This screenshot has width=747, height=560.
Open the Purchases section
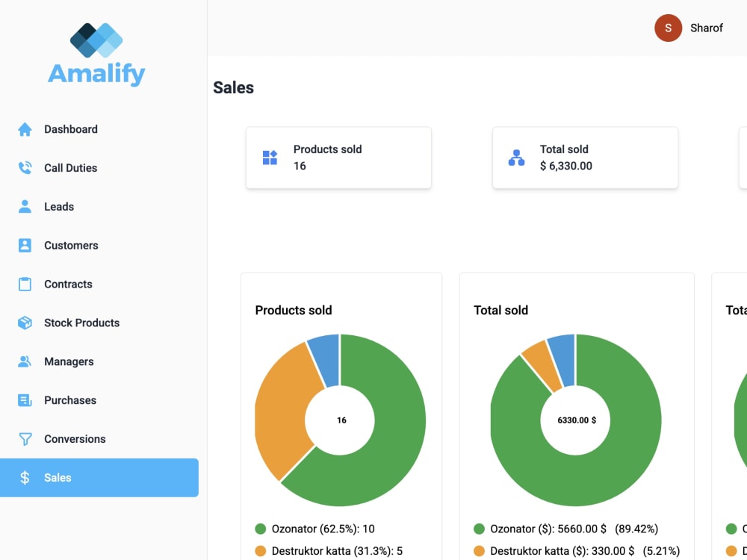pyautogui.click(x=99, y=400)
